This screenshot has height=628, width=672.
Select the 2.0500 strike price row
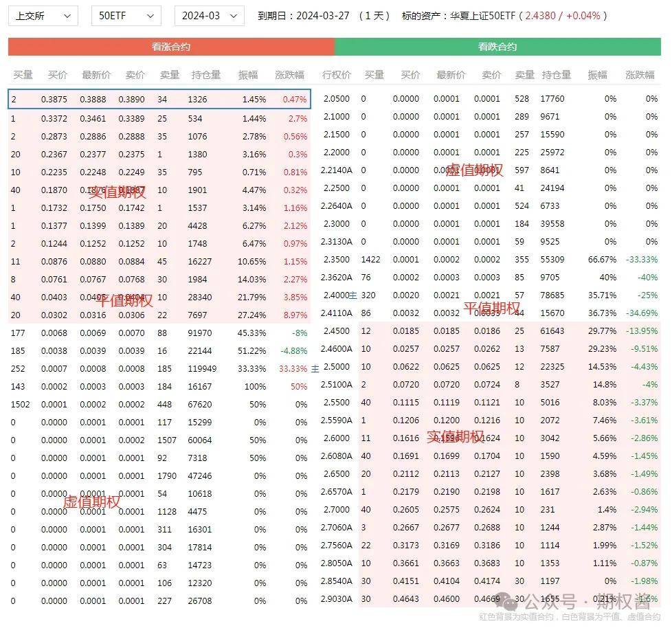336,99
